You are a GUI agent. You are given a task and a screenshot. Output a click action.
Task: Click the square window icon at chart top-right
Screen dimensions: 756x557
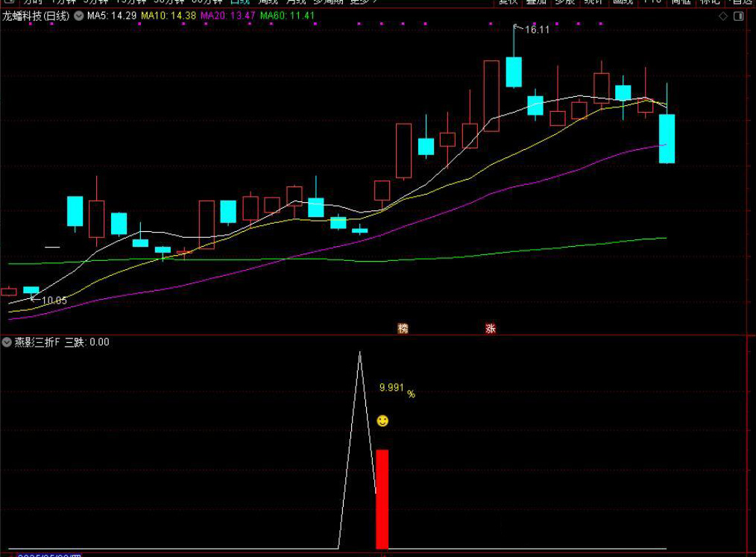[x=740, y=16]
